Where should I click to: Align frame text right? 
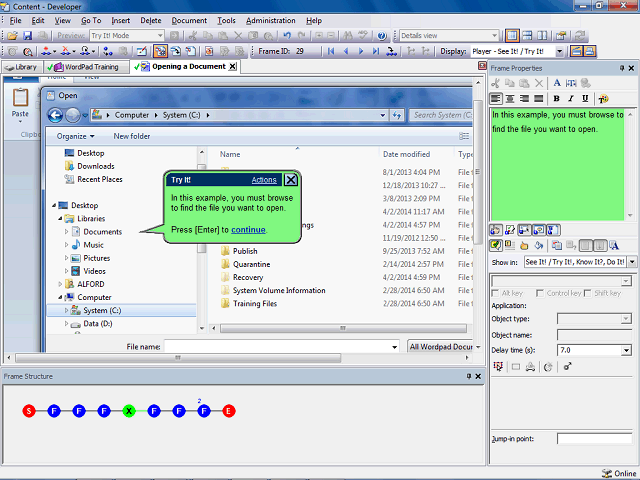coord(524,98)
